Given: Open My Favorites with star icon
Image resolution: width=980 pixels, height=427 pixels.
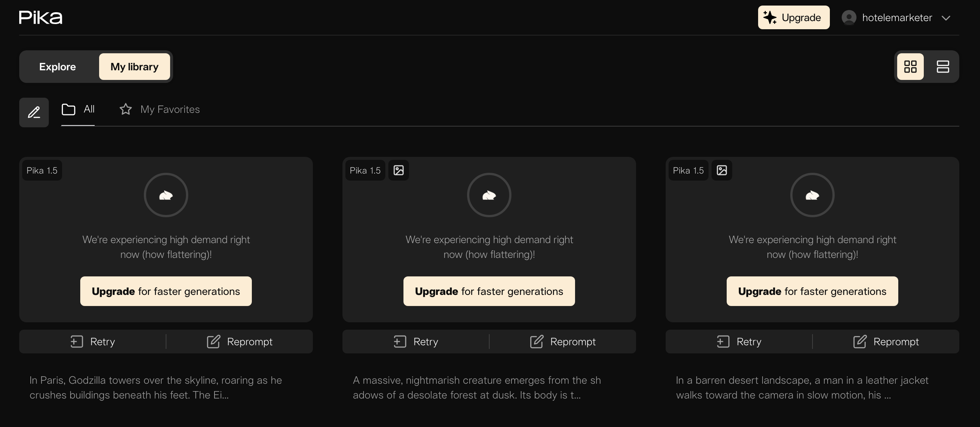Looking at the screenshot, I should [159, 110].
